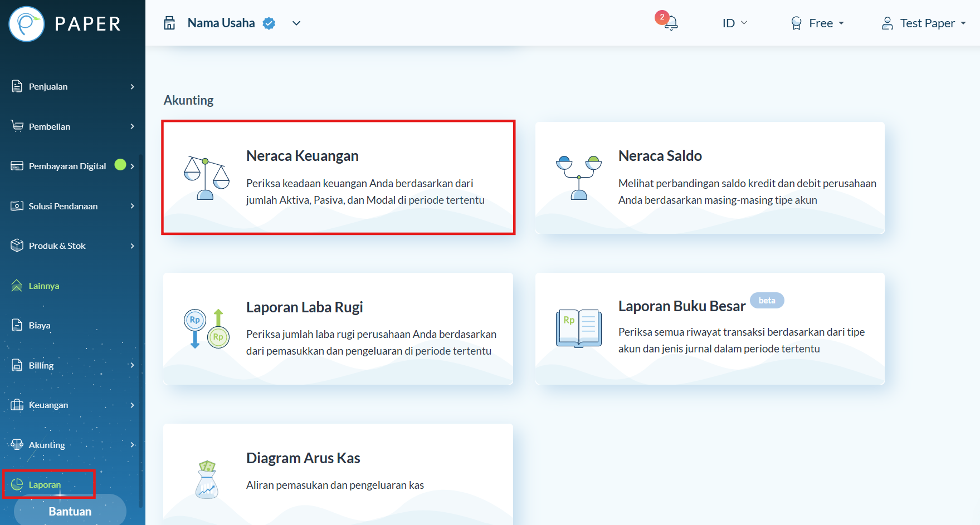Click the money bag icon of Diagram Arus Kas
This screenshot has width=980, height=525.
coord(207,479)
